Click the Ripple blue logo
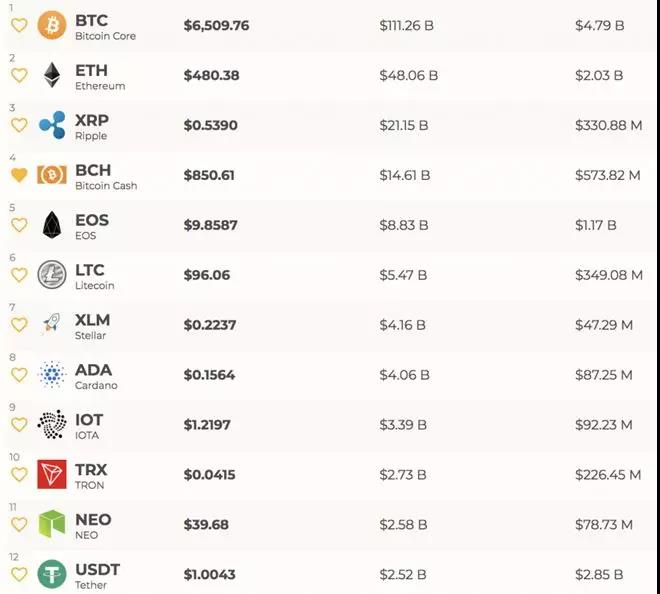 click(52, 125)
